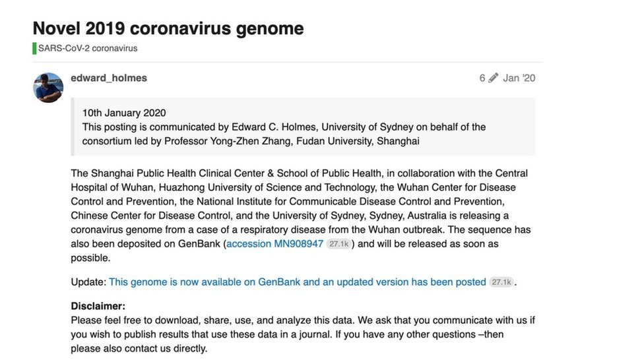
Task: Click the Novel 2019 coronavirus genome title
Action: 168,28
